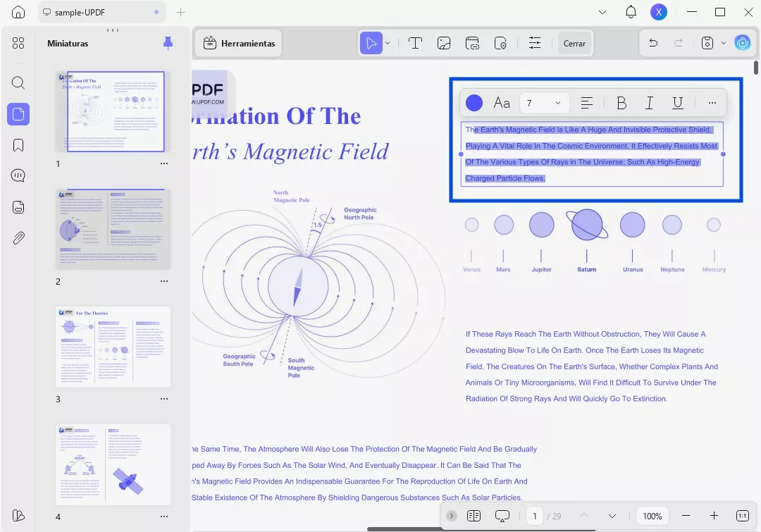Viewport: 761px width, 532px height.
Task: Click bottom-left sidebar layers icon
Action: [18, 516]
